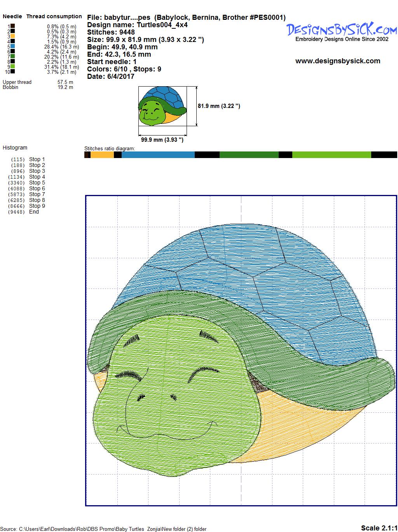Select the needle 5 blue thread swatch
Screen dimensions: 398x532
pos(13,46)
